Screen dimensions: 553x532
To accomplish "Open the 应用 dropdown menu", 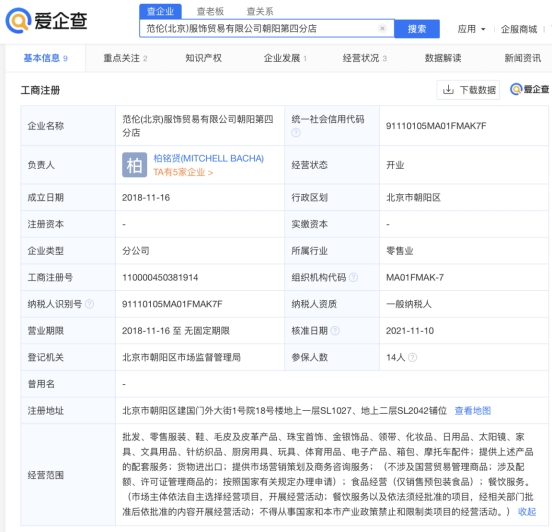I will point(471,29).
